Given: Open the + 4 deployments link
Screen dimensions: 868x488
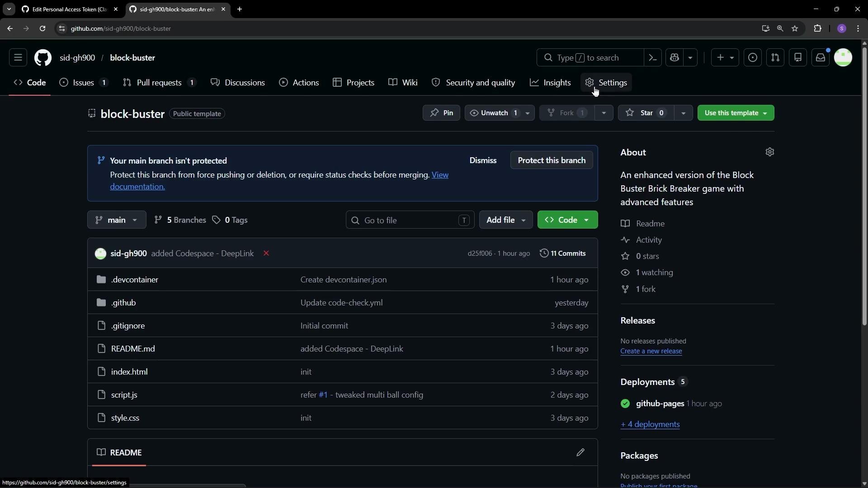Looking at the screenshot, I should 650,424.
